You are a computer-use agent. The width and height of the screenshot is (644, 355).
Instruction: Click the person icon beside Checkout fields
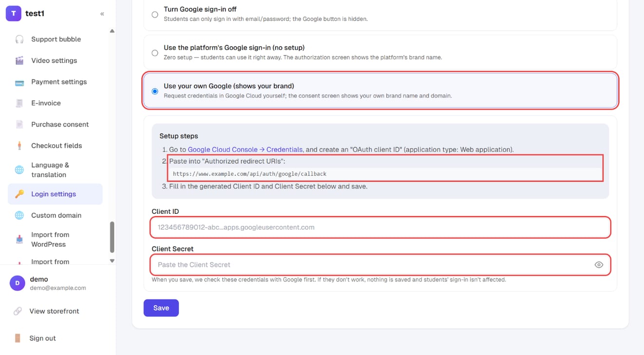tap(19, 146)
